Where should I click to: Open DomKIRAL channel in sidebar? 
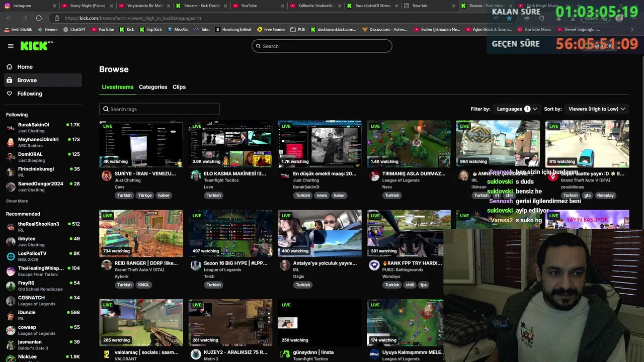click(x=43, y=157)
